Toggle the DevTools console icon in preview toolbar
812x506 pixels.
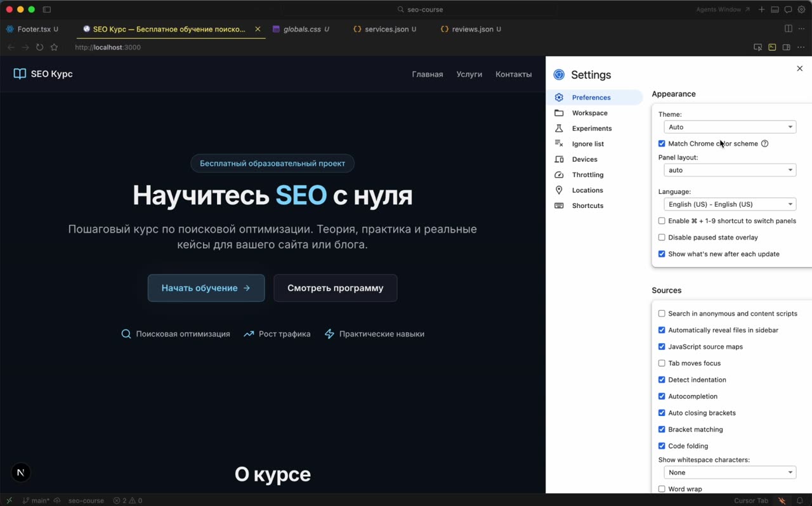point(772,48)
